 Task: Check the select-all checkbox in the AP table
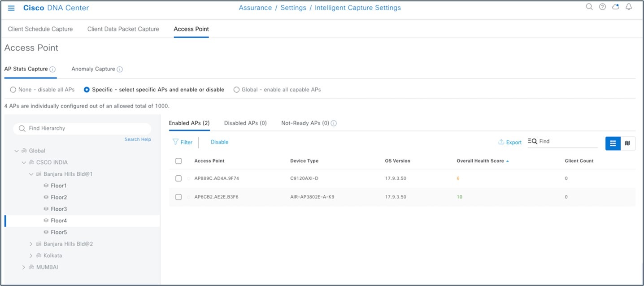[x=178, y=160]
